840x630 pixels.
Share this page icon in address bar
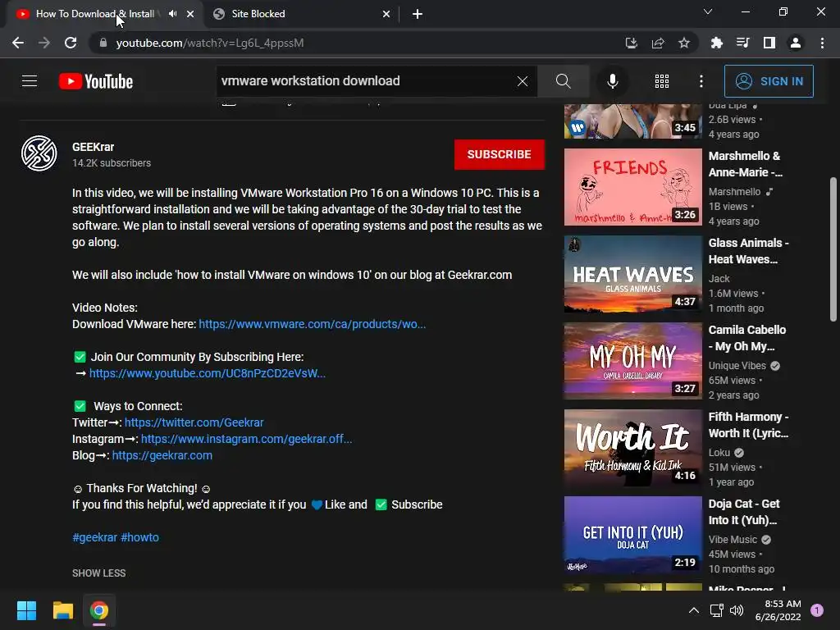658,43
